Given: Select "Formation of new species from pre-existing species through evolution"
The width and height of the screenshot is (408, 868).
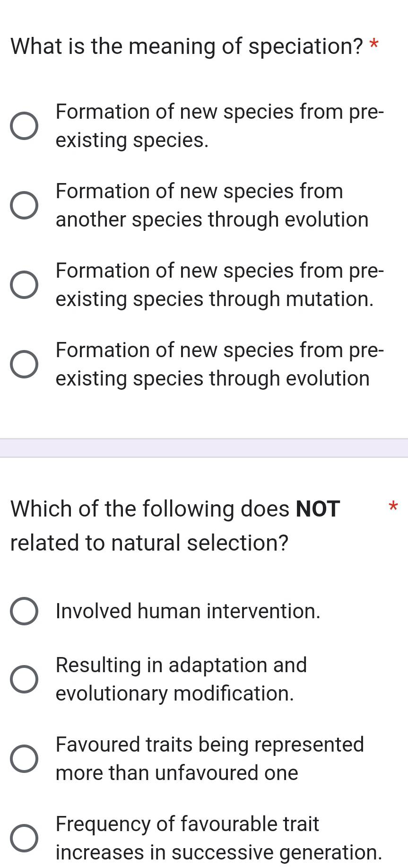Looking at the screenshot, I should tap(24, 364).
